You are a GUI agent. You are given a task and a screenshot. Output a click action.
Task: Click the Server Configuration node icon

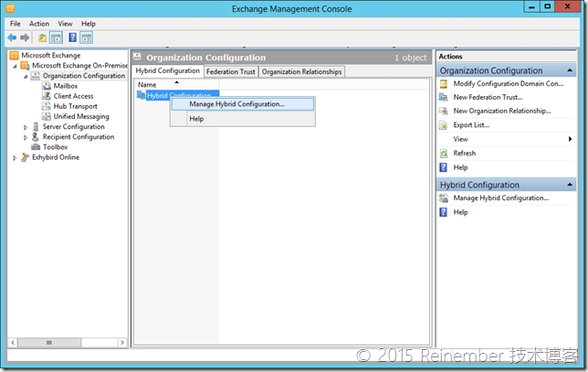click(x=36, y=126)
